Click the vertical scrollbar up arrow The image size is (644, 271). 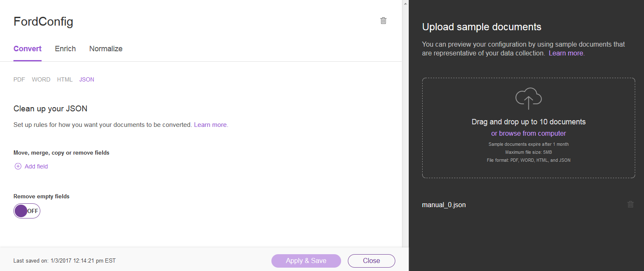[405, 3]
